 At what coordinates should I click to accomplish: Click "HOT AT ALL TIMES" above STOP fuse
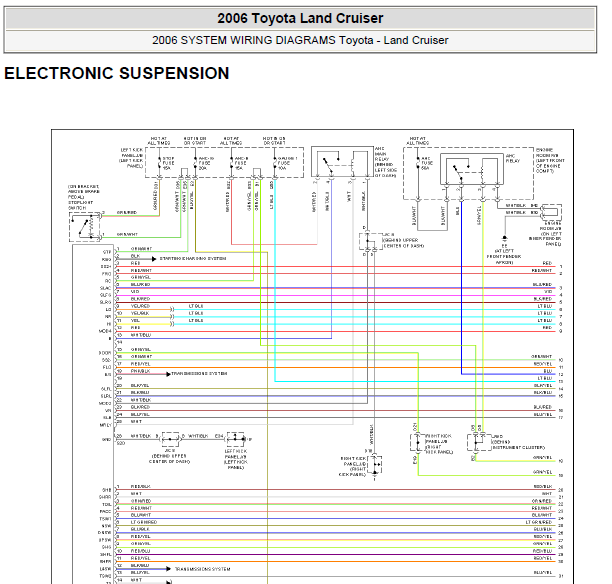coord(158,141)
